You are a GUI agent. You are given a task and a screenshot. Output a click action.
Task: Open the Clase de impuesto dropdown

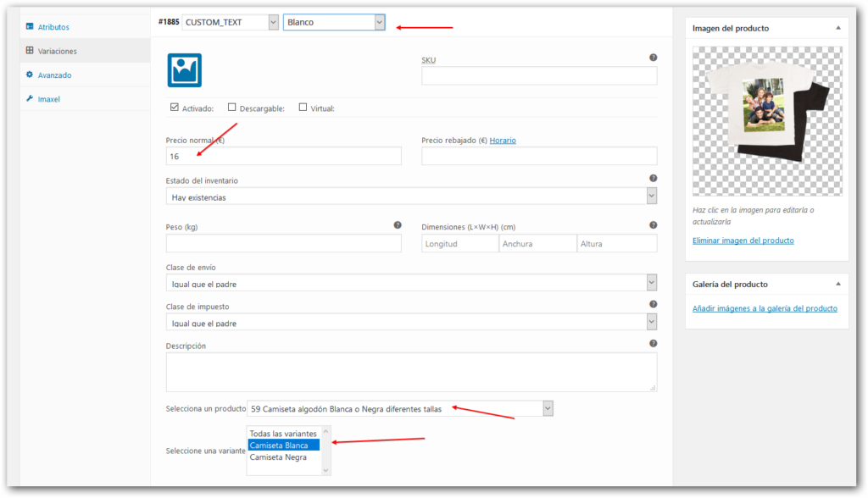411,323
